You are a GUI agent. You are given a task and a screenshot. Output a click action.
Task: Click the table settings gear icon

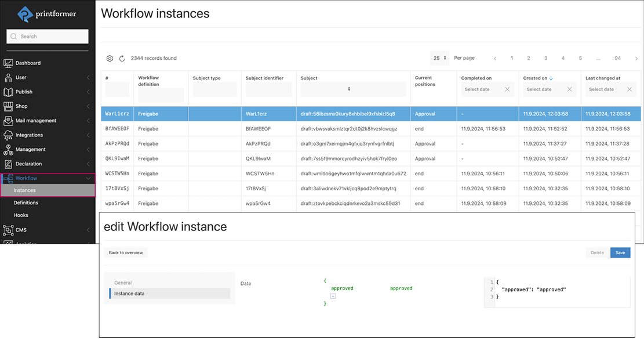(110, 58)
